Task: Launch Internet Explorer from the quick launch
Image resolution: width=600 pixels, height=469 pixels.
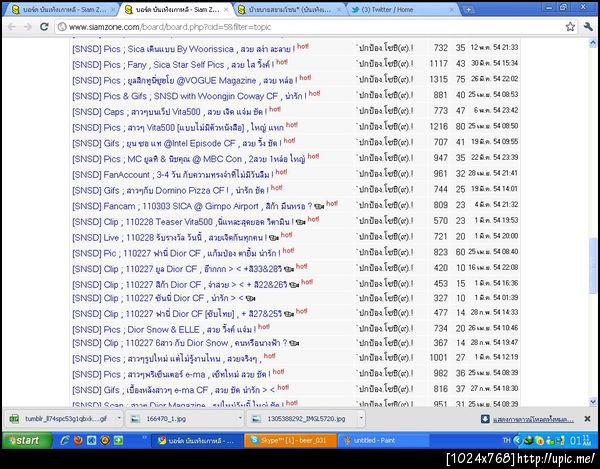Action: (x=65, y=440)
